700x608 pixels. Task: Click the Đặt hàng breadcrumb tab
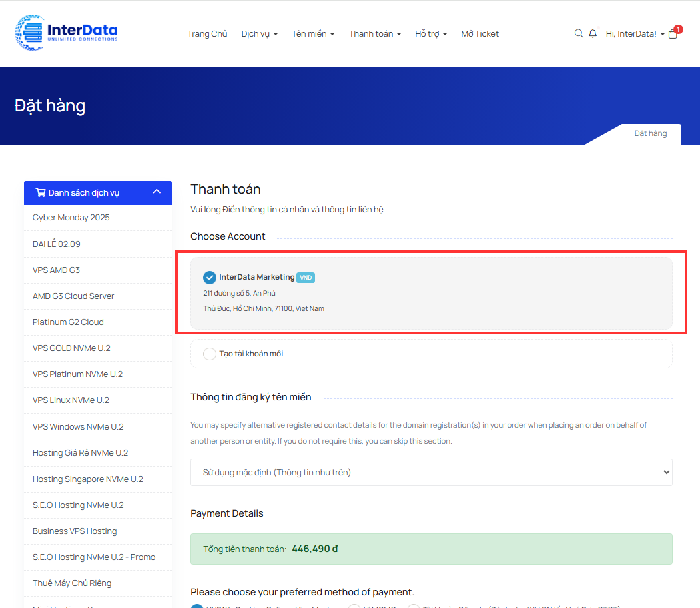651,133
